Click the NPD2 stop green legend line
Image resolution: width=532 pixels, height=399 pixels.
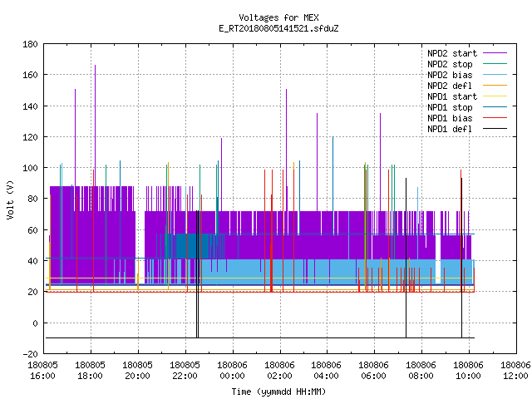coord(495,64)
